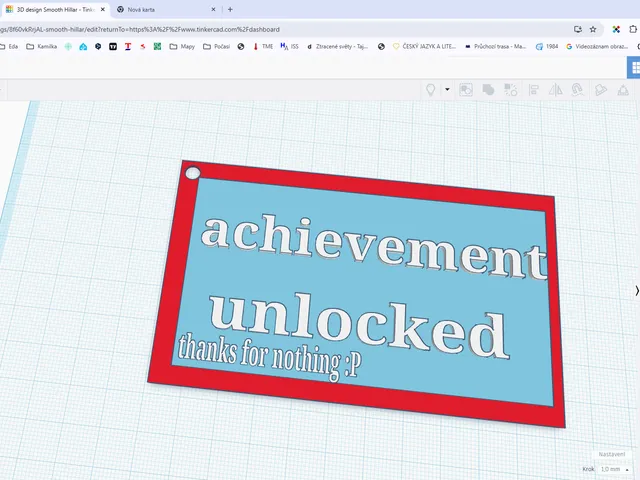
Task: Open the black TV bookmark icon
Action: [113, 47]
